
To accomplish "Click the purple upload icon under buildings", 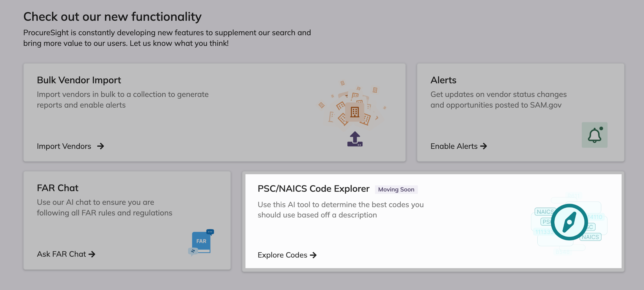I will coord(355,139).
